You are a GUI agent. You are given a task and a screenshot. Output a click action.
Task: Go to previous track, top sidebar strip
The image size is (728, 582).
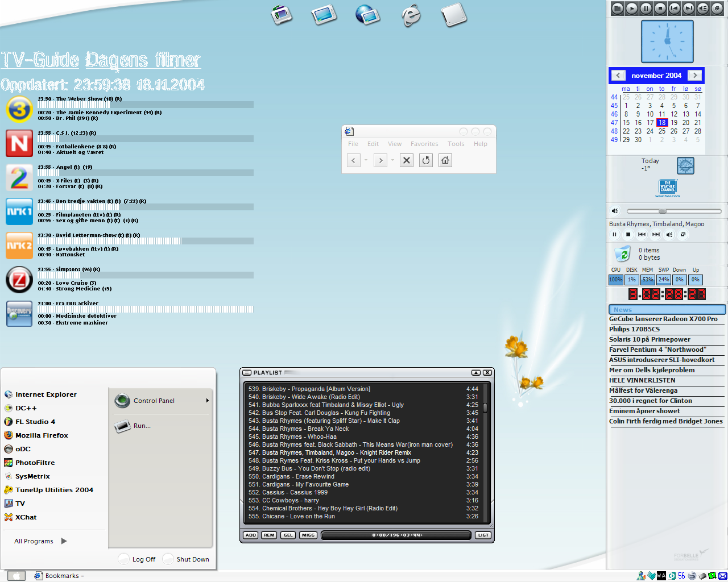[x=675, y=8]
